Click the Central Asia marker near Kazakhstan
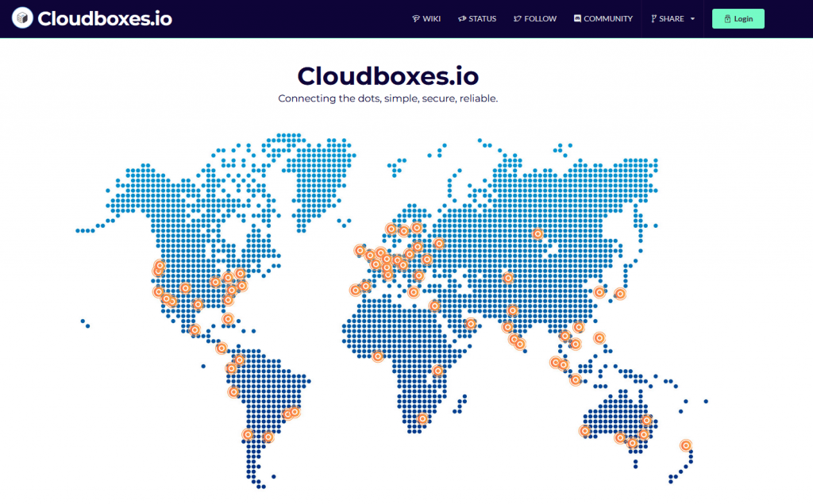 coord(508,278)
